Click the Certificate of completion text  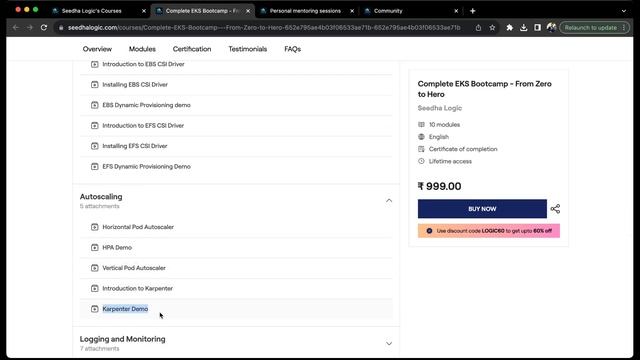[463, 149]
